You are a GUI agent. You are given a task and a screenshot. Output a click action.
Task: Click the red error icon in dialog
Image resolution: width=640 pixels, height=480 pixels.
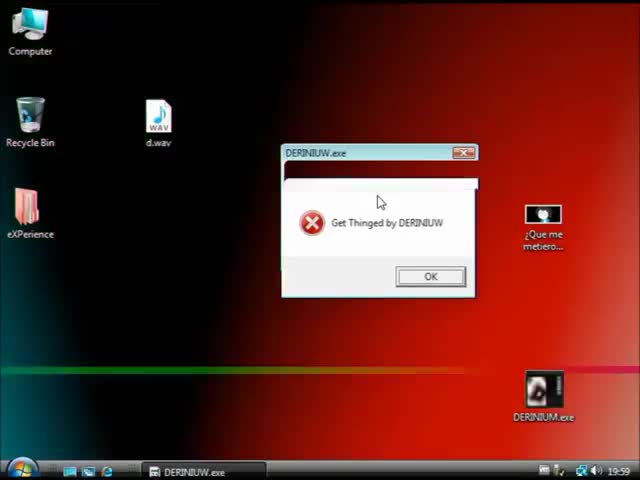312,223
